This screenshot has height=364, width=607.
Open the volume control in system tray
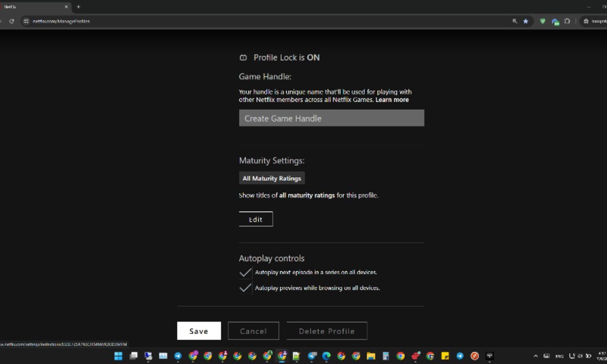[x=580, y=356]
